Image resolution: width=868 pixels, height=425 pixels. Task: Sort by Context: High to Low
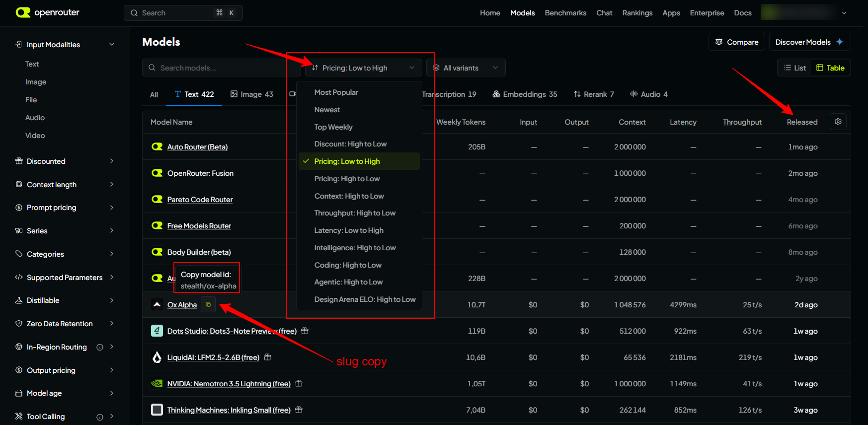pos(359,196)
